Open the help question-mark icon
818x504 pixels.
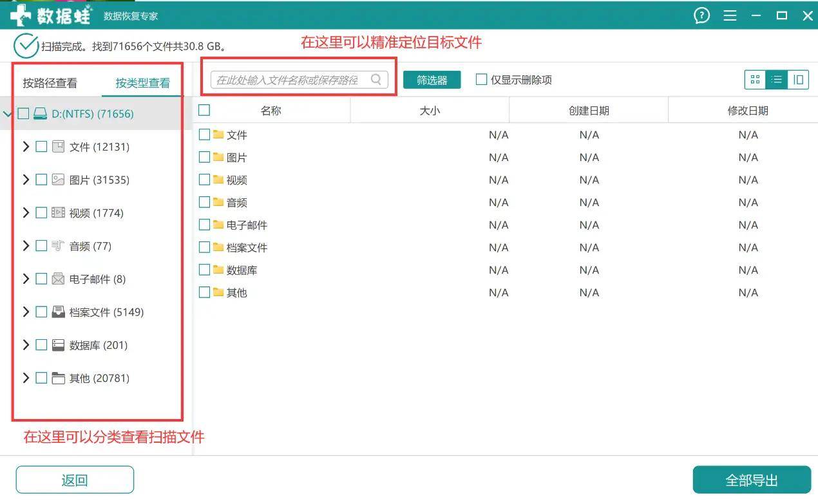tap(701, 15)
